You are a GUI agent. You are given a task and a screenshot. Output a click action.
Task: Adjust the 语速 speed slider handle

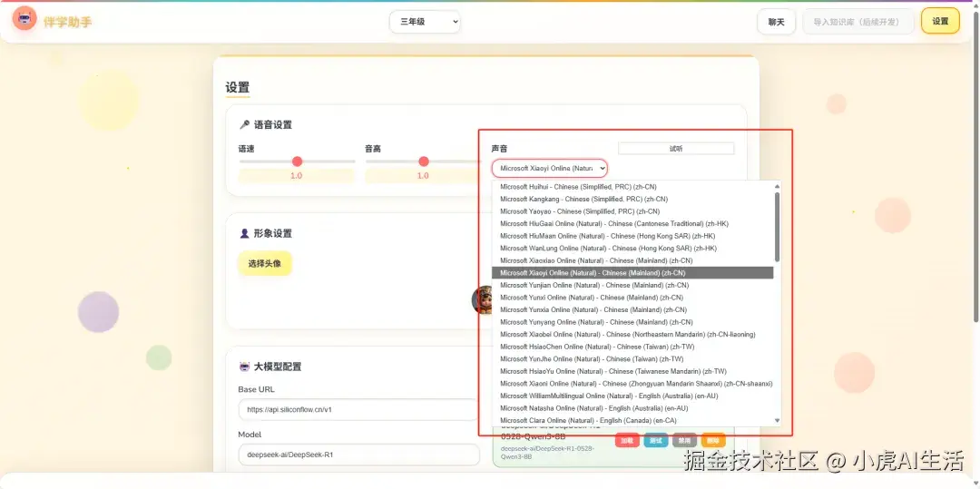point(297,161)
